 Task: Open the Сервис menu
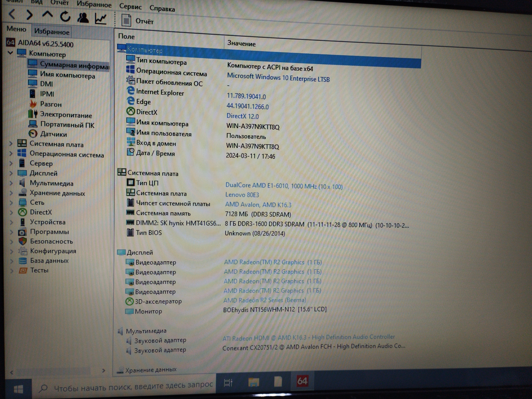(130, 6)
